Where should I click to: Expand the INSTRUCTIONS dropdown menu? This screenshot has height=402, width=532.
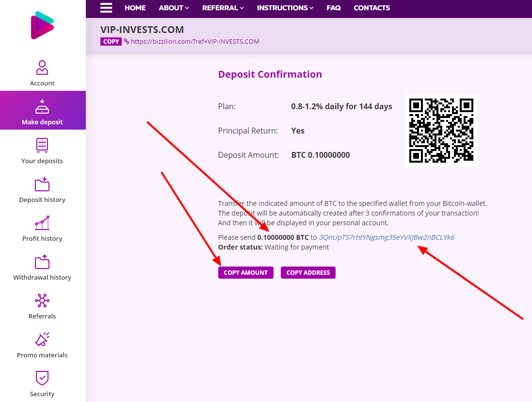(x=285, y=8)
